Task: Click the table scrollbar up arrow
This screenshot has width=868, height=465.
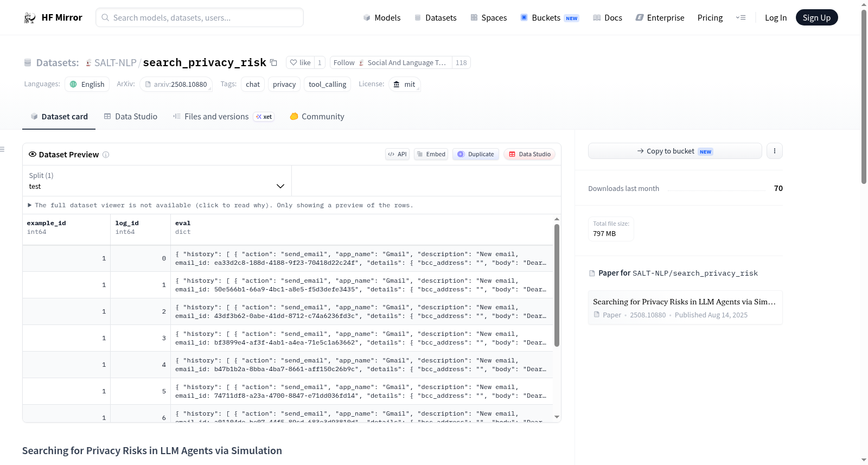Action: pyautogui.click(x=557, y=219)
